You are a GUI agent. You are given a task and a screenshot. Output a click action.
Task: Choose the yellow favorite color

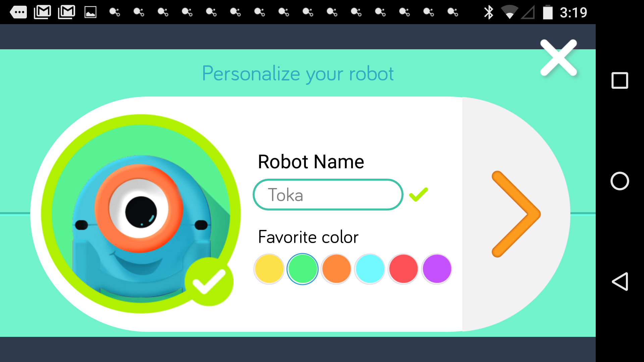click(269, 269)
